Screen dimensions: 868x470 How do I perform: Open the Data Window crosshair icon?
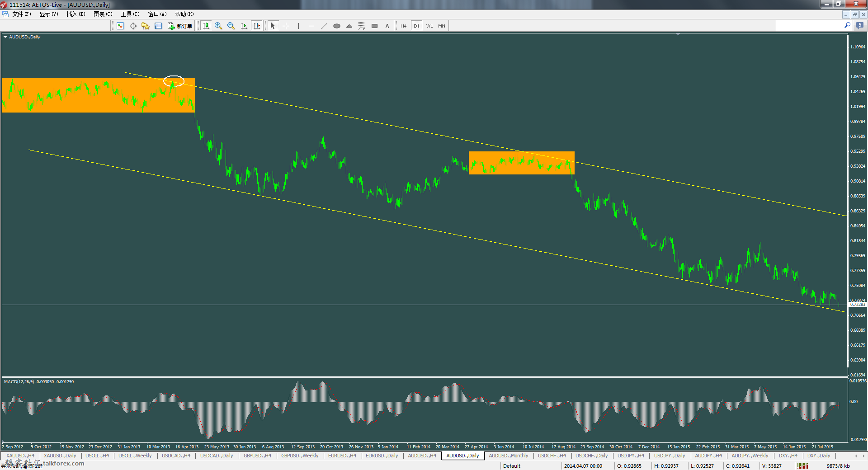(133, 26)
